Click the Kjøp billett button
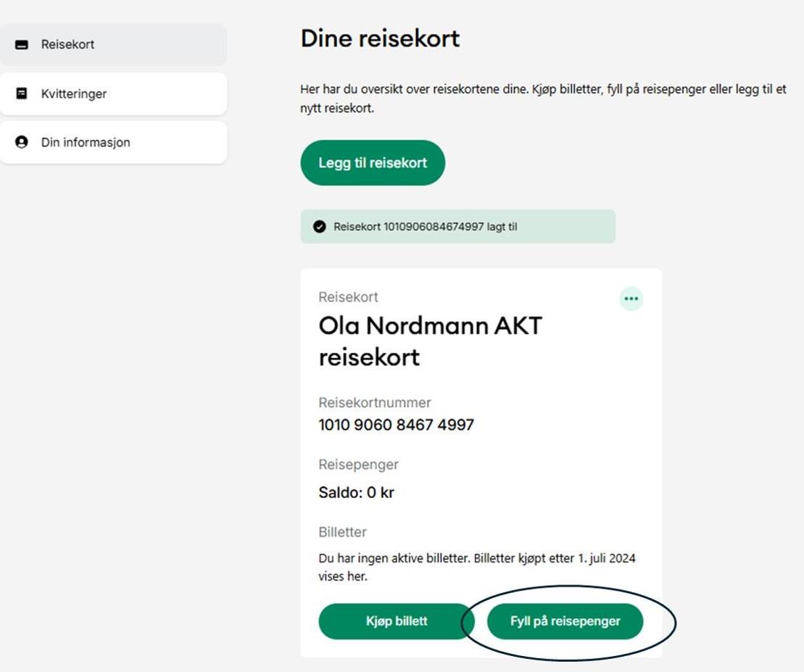Screen dimensions: 804x672 coord(396,621)
